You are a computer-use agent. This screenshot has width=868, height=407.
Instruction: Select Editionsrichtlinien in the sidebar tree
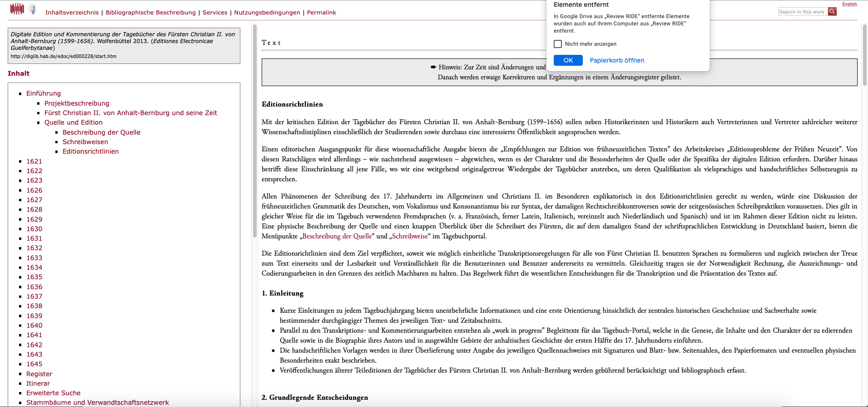[x=91, y=151]
